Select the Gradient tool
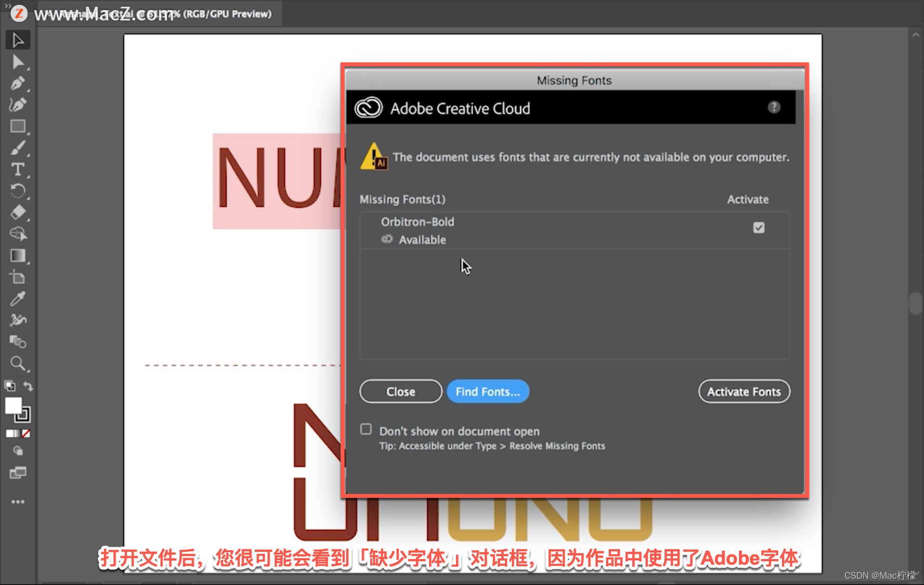This screenshot has width=924, height=585. coord(18,255)
